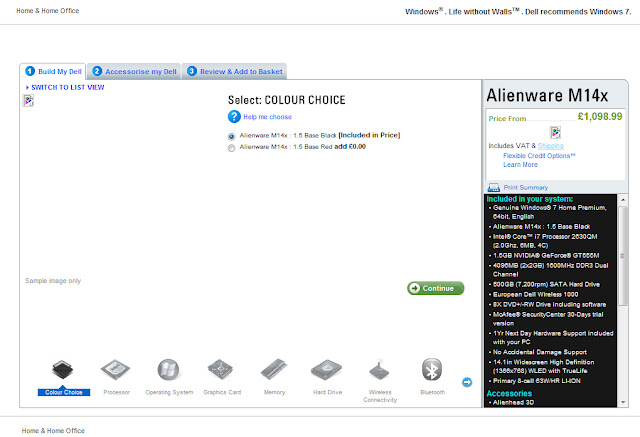Click the Intel Core i7 Processor summary line
Image resolution: width=640 pixels, height=437 pixels.
pyautogui.click(x=545, y=241)
